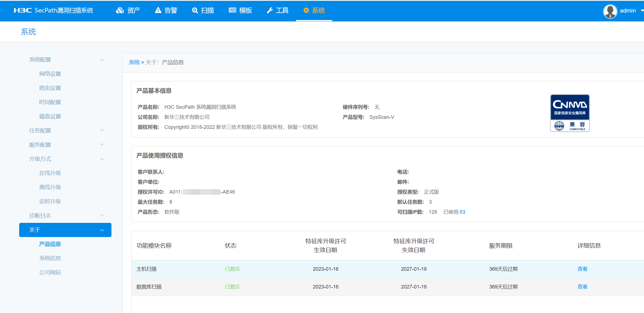Click the alarm warning triangle icon
The image size is (644, 313).
point(158,11)
